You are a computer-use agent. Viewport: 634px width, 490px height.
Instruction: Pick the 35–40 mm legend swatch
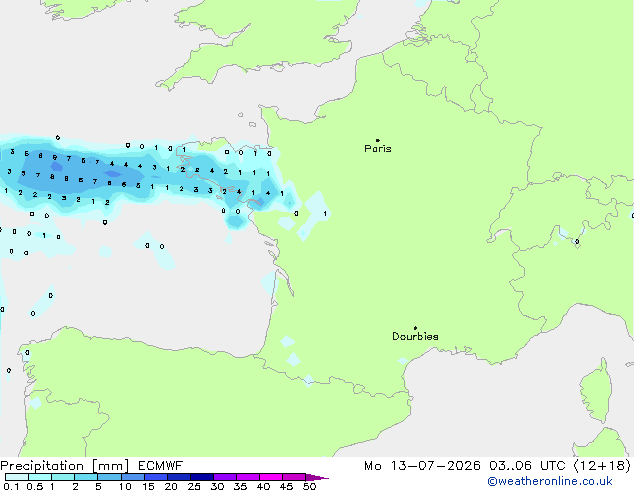click(248, 477)
